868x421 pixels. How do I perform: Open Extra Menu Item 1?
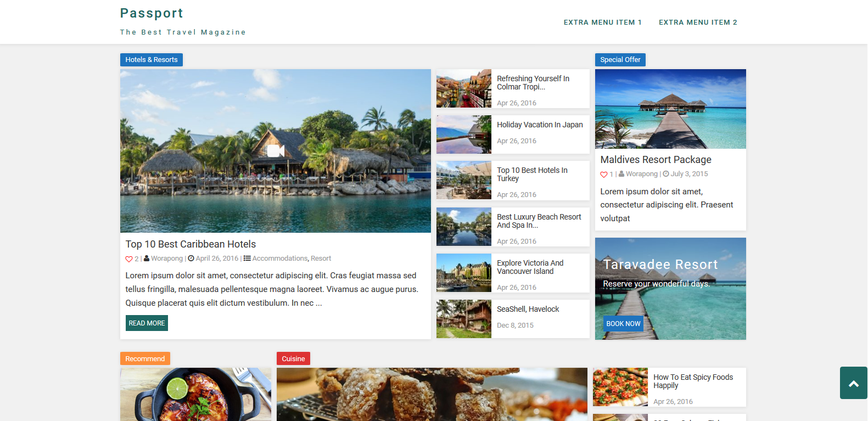pyautogui.click(x=602, y=23)
